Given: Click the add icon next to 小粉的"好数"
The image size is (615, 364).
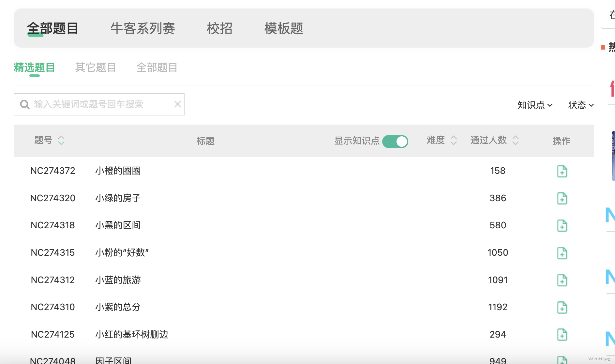Looking at the screenshot, I should tap(562, 253).
